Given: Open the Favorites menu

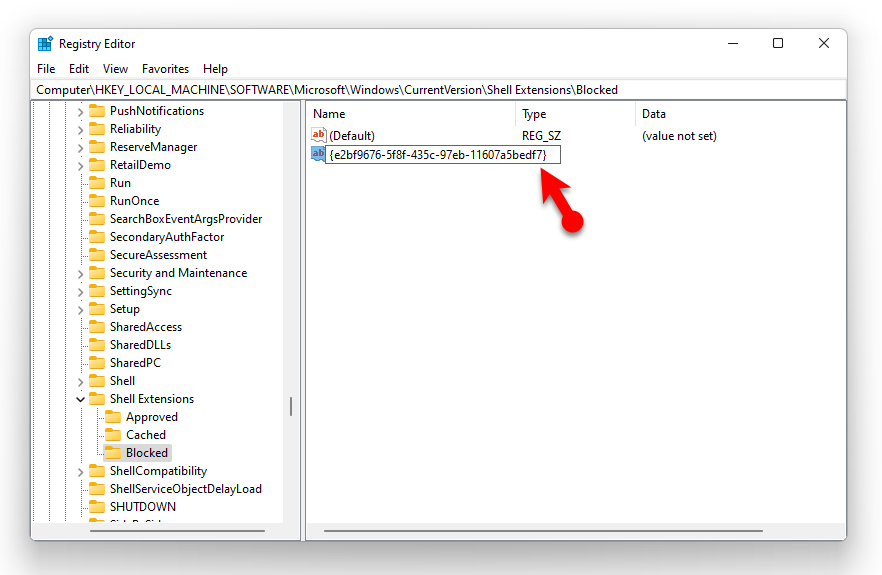Looking at the screenshot, I should pos(165,69).
